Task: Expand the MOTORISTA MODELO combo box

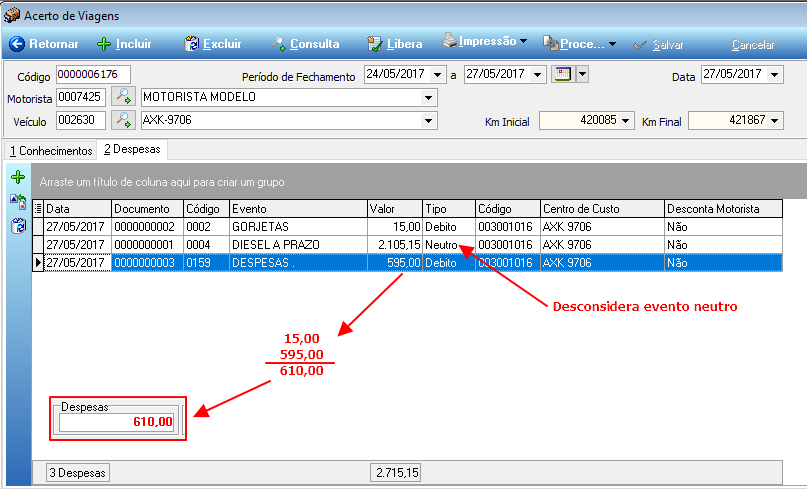Action: click(x=428, y=97)
